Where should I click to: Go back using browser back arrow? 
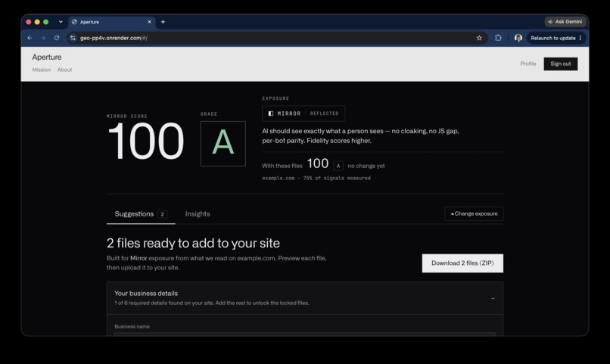(x=30, y=38)
